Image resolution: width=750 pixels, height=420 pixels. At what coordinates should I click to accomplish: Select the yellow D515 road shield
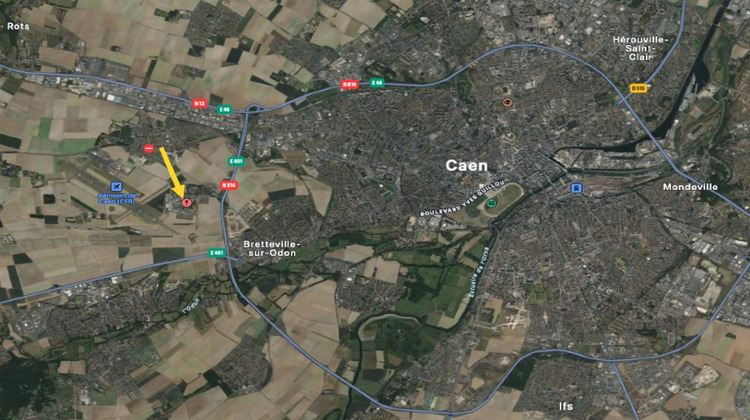(x=638, y=88)
